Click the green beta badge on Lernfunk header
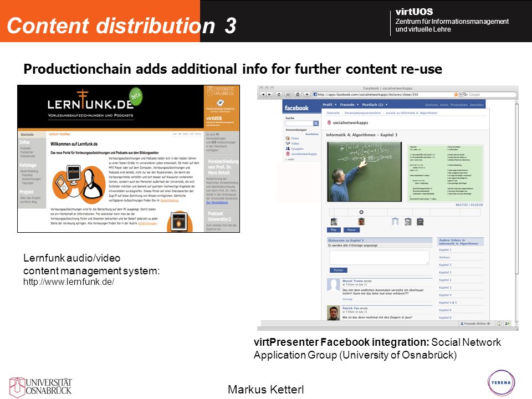The image size is (532, 399). (136, 96)
